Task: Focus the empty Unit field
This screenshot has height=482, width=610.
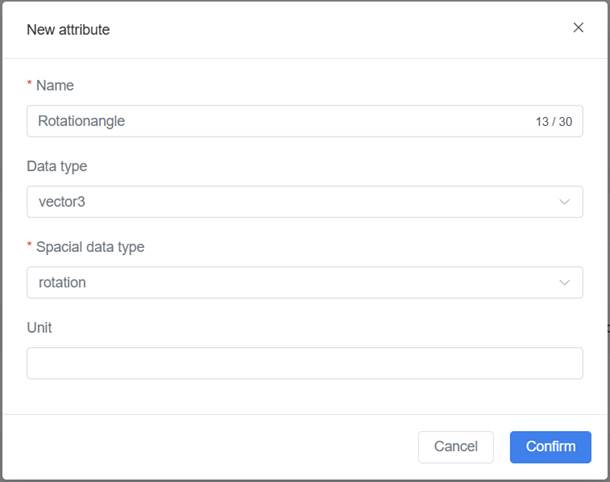Action: 304,363
